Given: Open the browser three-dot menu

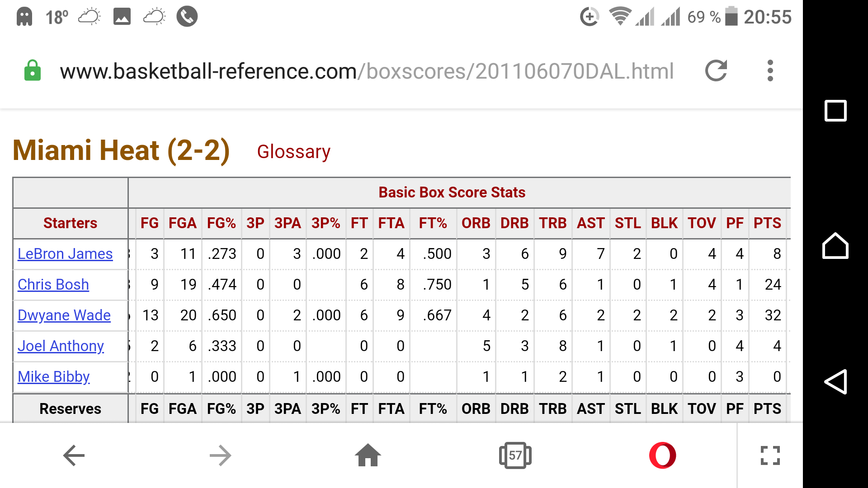Looking at the screenshot, I should click(x=770, y=71).
